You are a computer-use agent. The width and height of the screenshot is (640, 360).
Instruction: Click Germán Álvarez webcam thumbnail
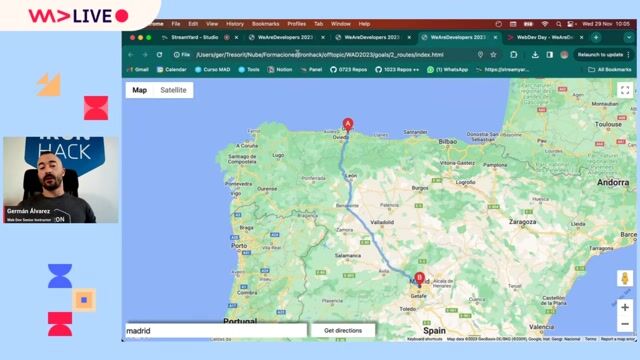click(x=61, y=180)
